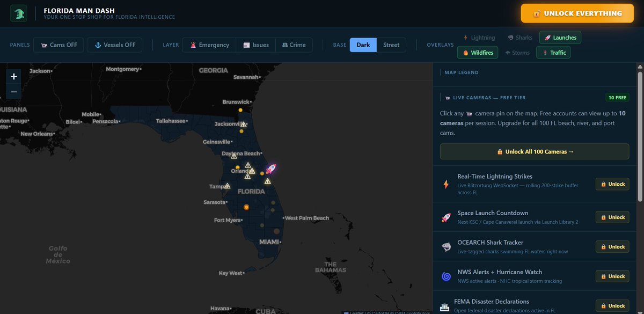Enable the Lightning overlay
This screenshot has width=644, height=314.
[x=479, y=38]
